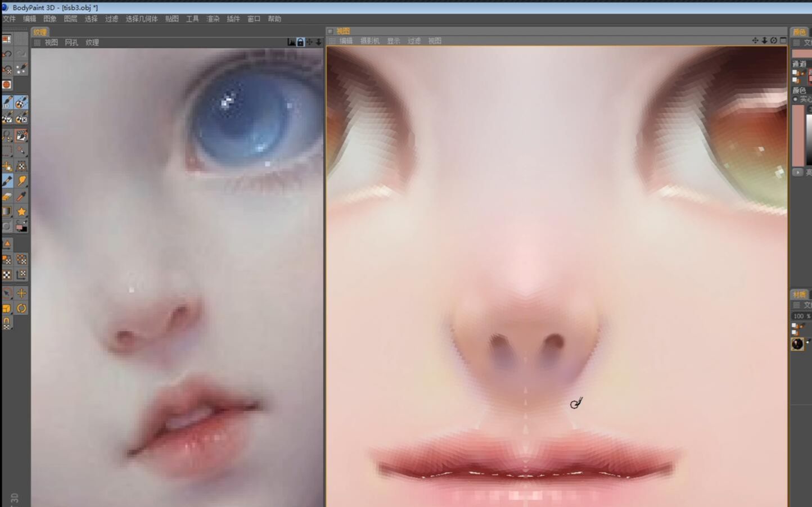Open the 显示 (Display) viewport menu
The image size is (812, 507).
tap(394, 41)
